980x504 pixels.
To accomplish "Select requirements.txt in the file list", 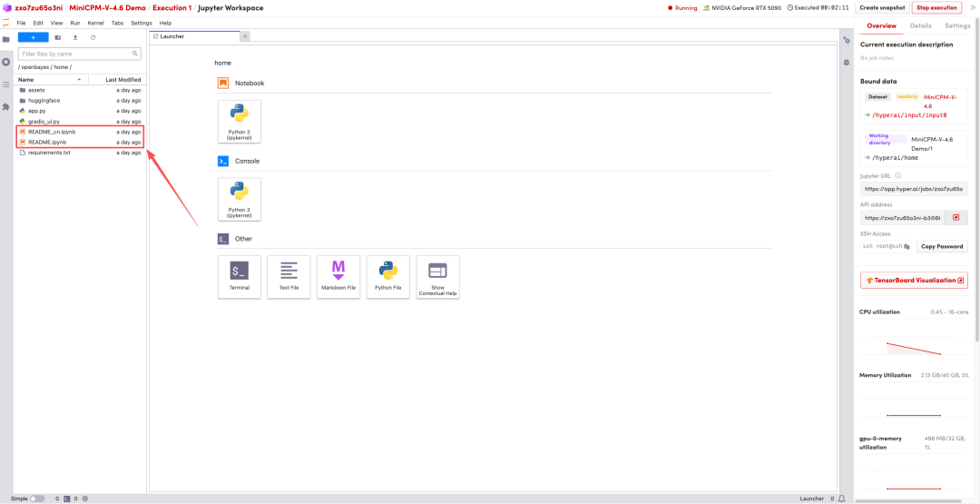I will (x=79, y=153).
